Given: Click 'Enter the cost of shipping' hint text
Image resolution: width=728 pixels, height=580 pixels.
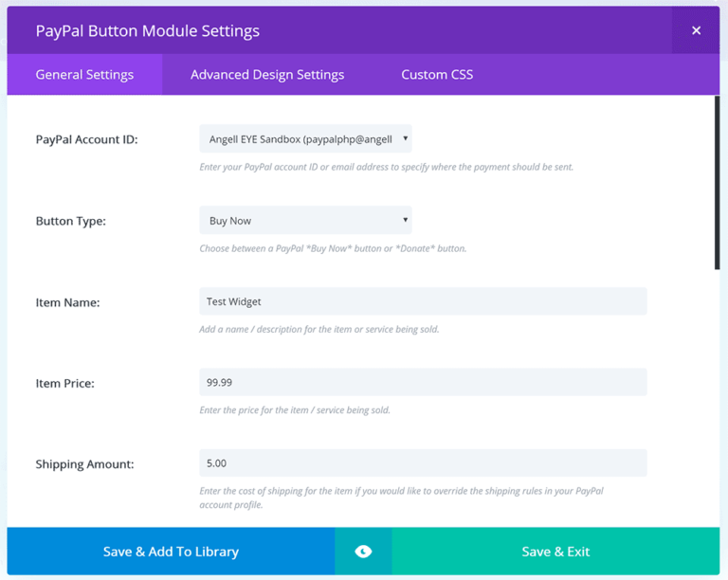Looking at the screenshot, I should tap(402, 498).
